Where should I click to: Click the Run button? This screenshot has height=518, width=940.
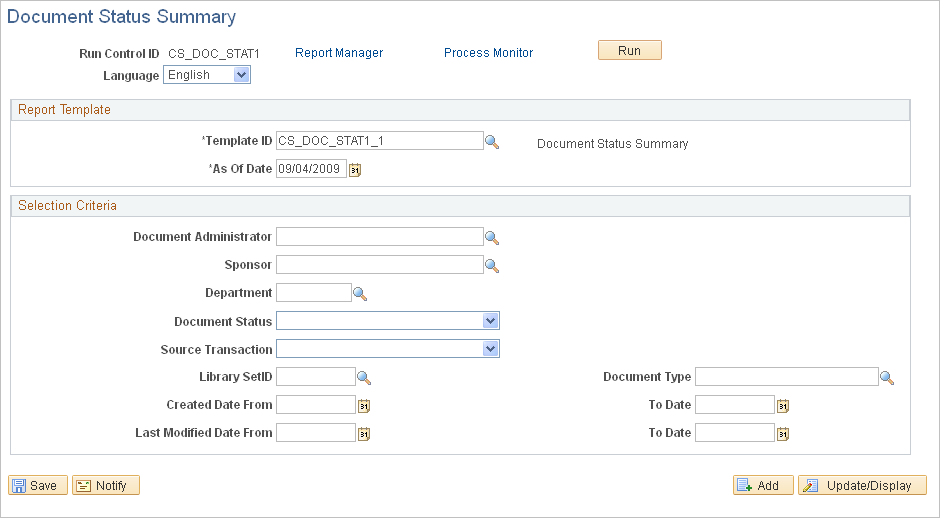629,50
